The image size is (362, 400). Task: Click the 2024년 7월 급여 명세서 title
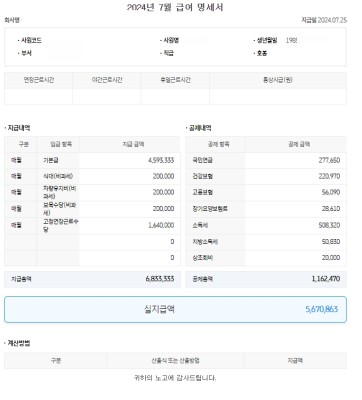point(175,7)
